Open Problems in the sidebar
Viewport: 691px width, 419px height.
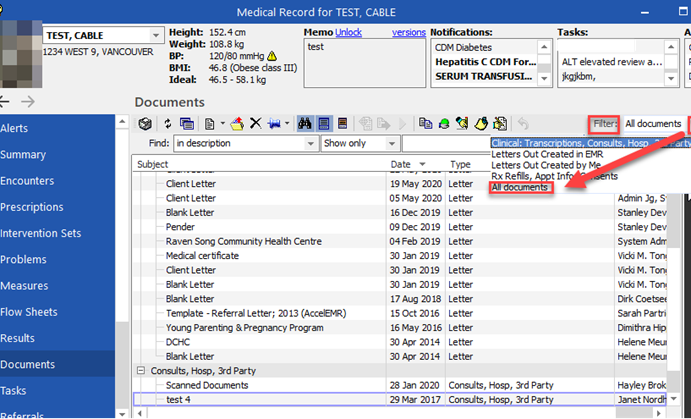tap(57, 260)
